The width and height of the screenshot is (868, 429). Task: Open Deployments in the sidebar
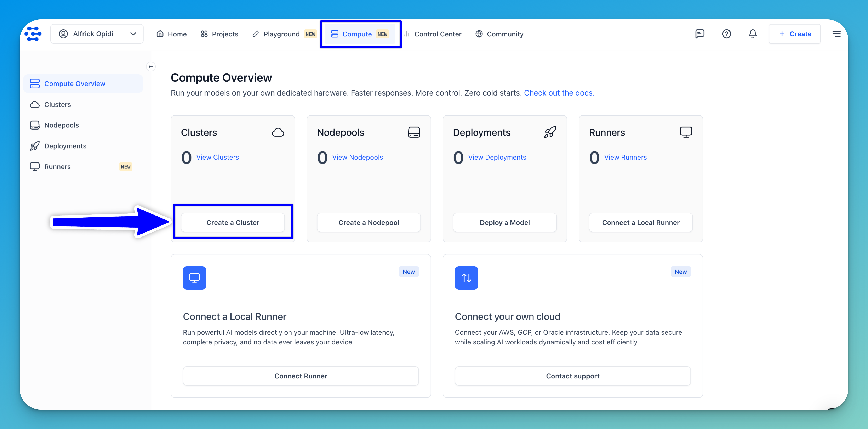coord(83,146)
